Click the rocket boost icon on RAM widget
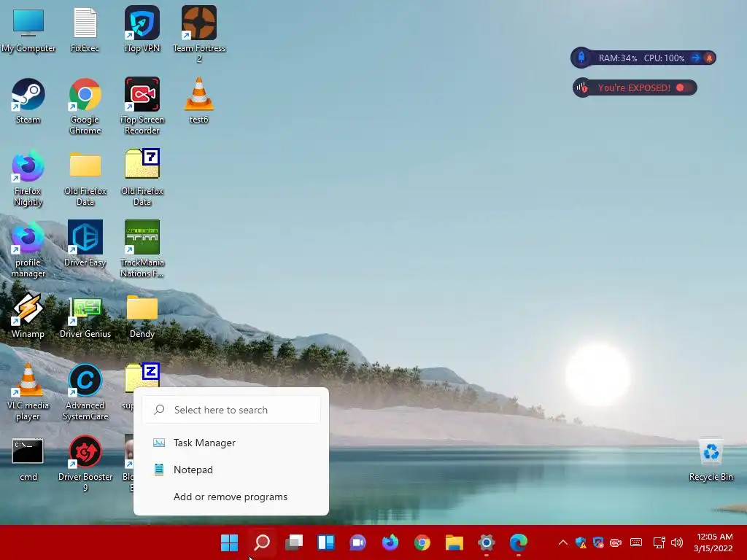The image size is (747, 560). click(x=581, y=58)
